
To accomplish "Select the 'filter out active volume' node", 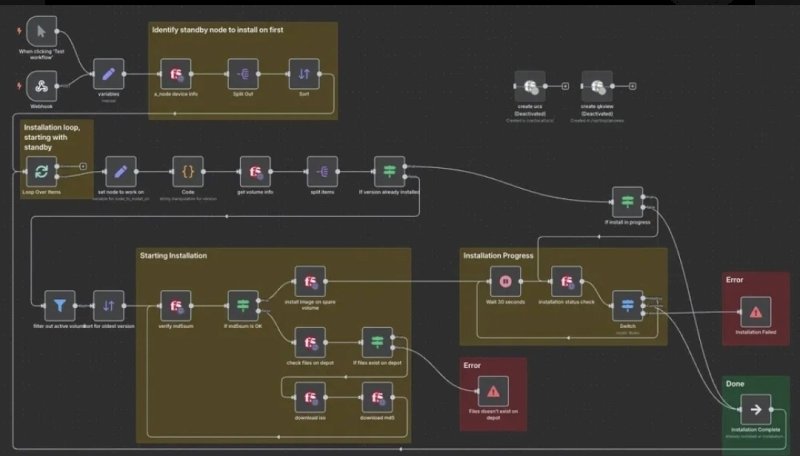I will pyautogui.click(x=60, y=306).
